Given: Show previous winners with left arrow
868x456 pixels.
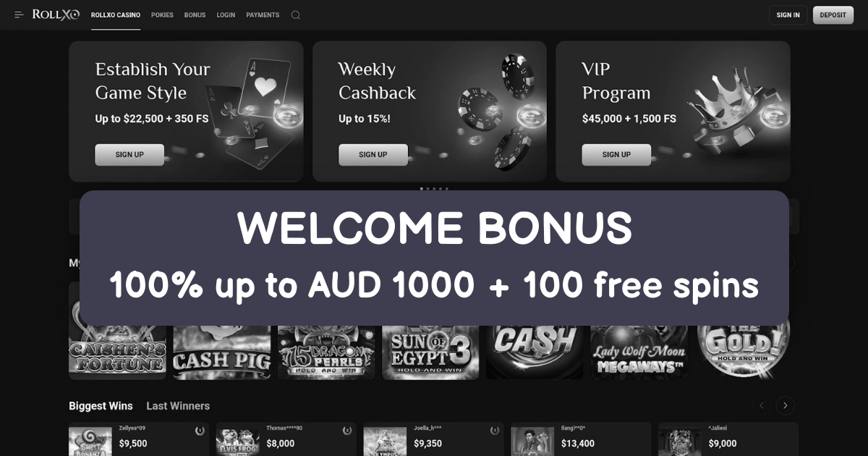Looking at the screenshot, I should pyautogui.click(x=761, y=405).
